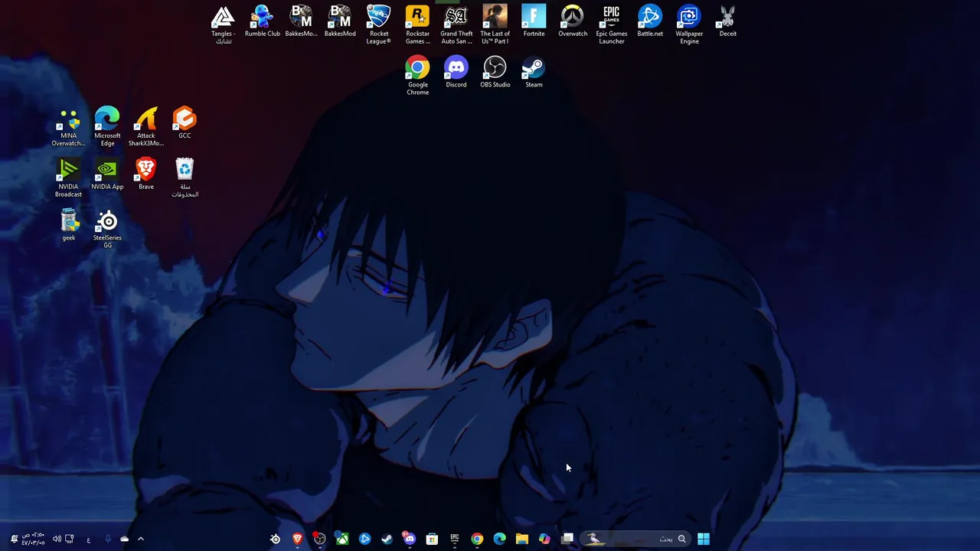Select the geek desktop icon
This screenshot has width=980, height=551.
(x=68, y=226)
